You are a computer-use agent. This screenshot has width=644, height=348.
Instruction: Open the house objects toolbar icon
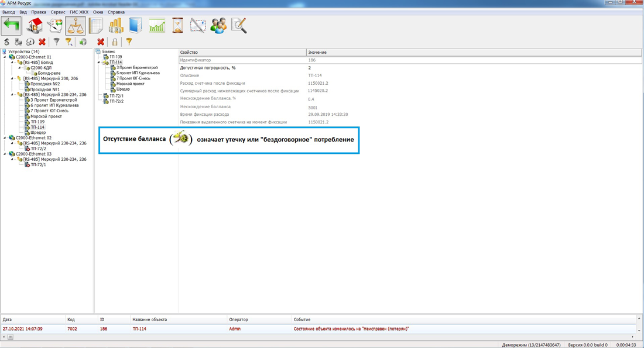coord(35,26)
